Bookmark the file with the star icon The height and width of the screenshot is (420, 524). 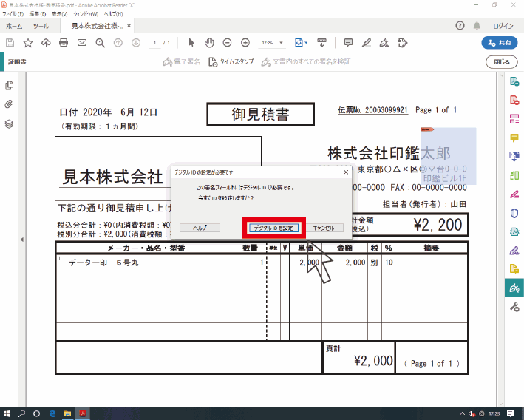(x=28, y=43)
